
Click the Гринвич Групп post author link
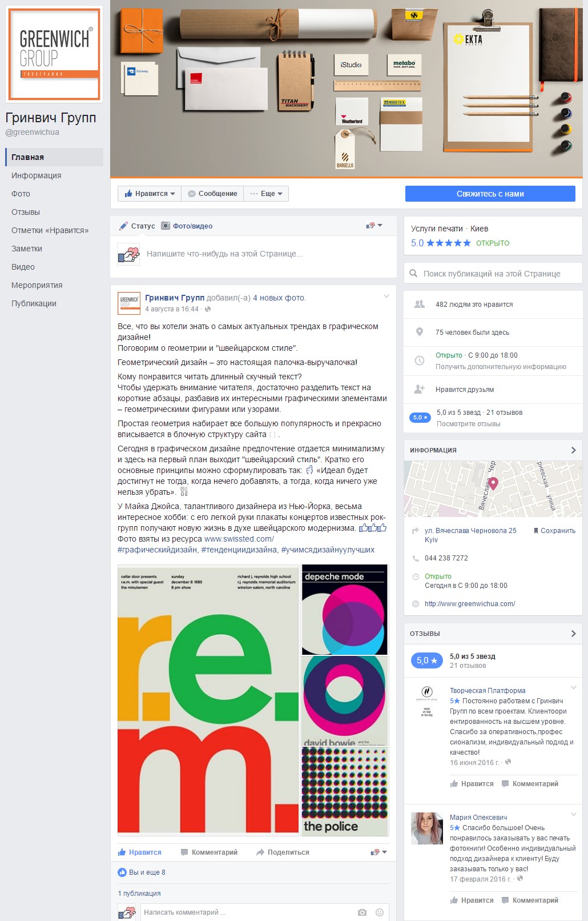175,298
